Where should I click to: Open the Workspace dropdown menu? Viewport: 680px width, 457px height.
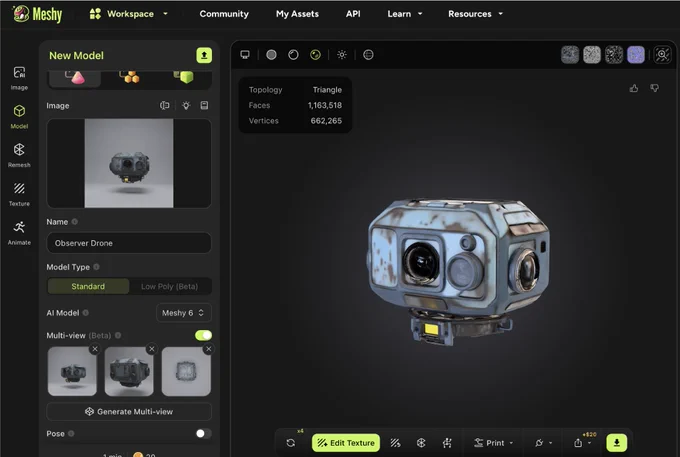(x=128, y=14)
